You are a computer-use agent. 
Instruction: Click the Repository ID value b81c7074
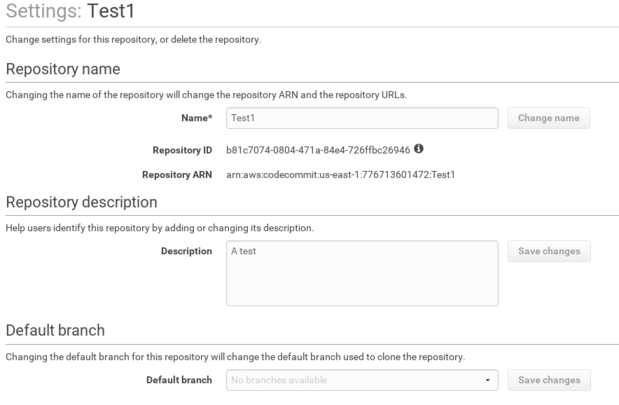click(318, 150)
